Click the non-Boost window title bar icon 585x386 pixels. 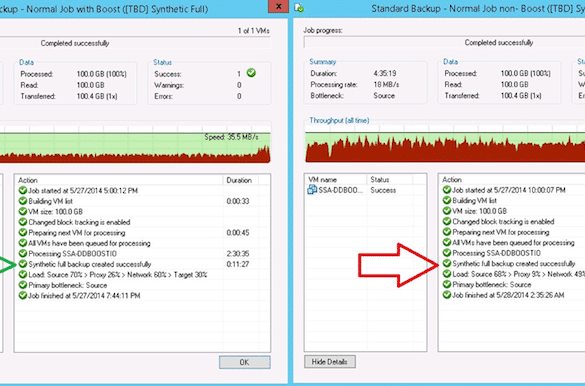click(x=299, y=7)
